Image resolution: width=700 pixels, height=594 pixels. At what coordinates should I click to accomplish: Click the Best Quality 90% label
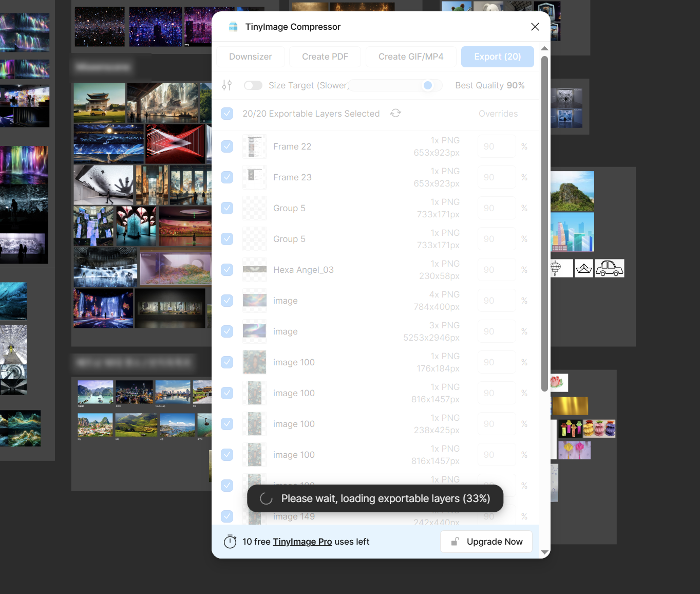coord(490,85)
